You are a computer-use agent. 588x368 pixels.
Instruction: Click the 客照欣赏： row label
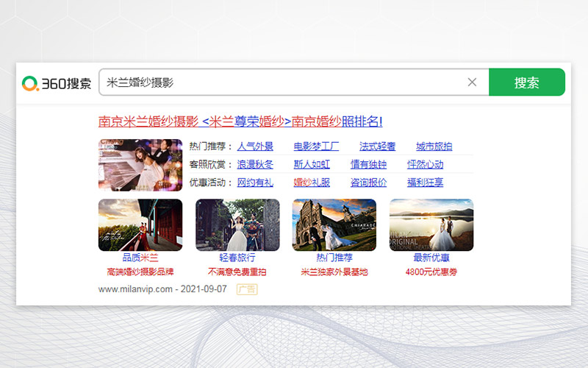tap(211, 164)
